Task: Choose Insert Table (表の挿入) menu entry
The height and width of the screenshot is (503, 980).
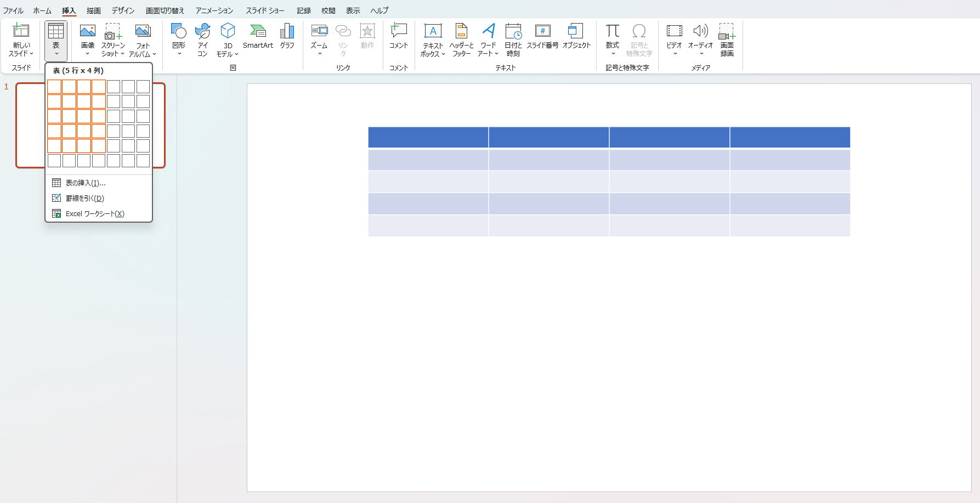Action: coord(99,183)
